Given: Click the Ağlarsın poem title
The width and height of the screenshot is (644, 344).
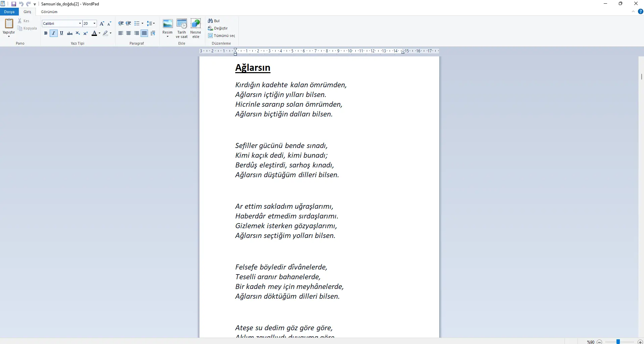Looking at the screenshot, I should pyautogui.click(x=253, y=67).
